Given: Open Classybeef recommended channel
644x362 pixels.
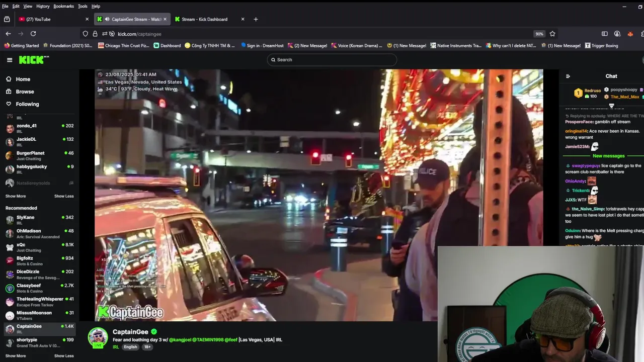Looking at the screenshot, I should coord(39,288).
